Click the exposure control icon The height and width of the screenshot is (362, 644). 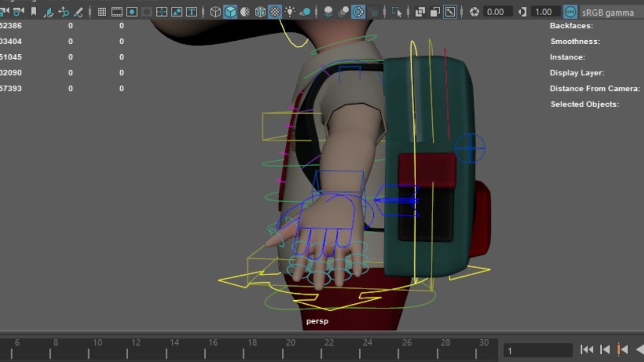click(x=474, y=12)
